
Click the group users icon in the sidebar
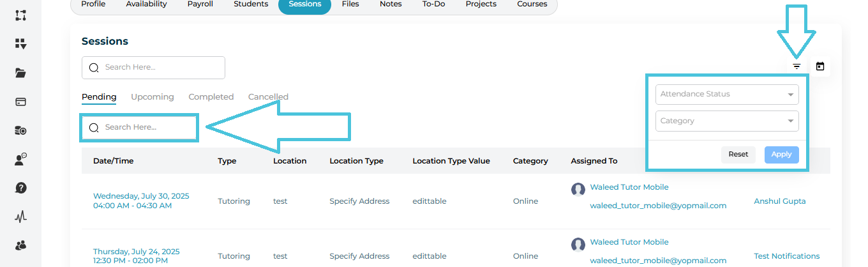(x=20, y=245)
